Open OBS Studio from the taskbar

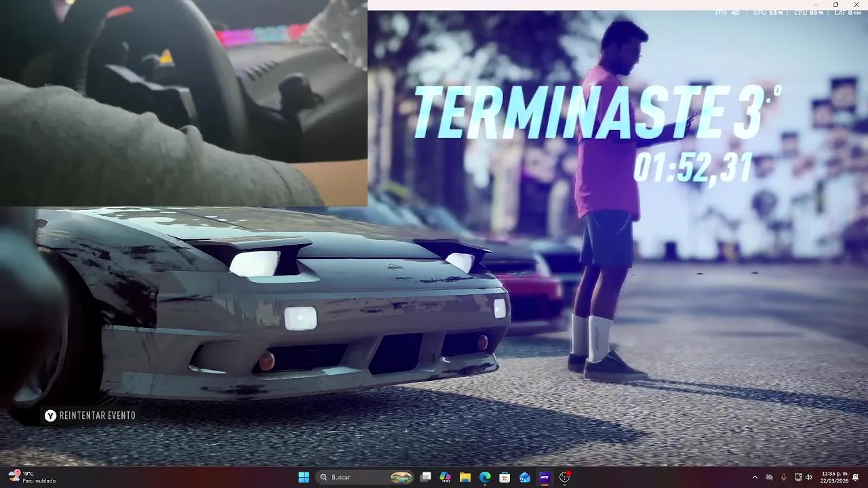(x=564, y=477)
